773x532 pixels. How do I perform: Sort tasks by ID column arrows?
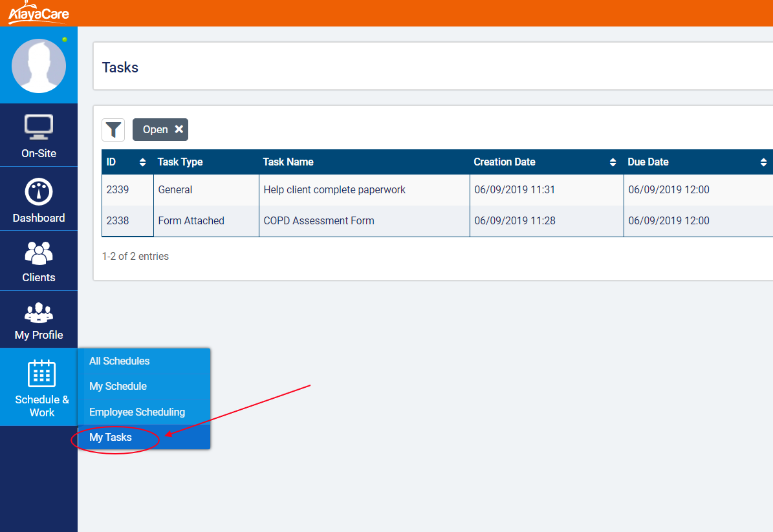tap(143, 162)
